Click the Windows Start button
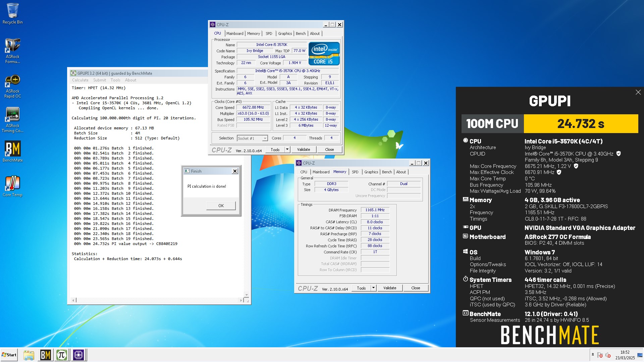 (x=9, y=355)
